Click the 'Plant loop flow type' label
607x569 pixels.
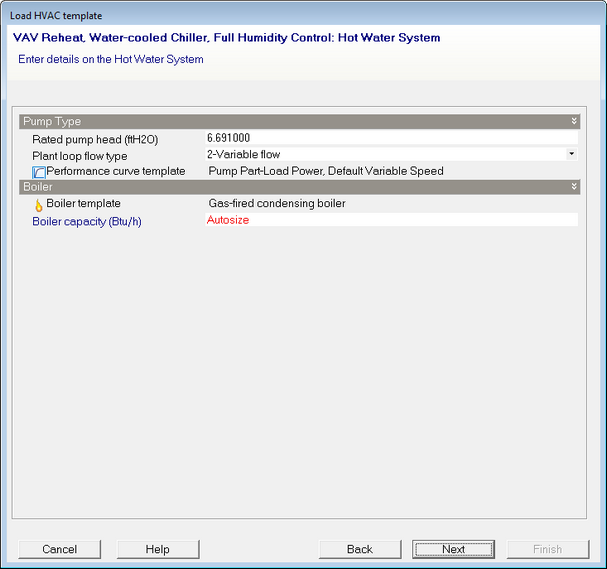(x=94, y=156)
